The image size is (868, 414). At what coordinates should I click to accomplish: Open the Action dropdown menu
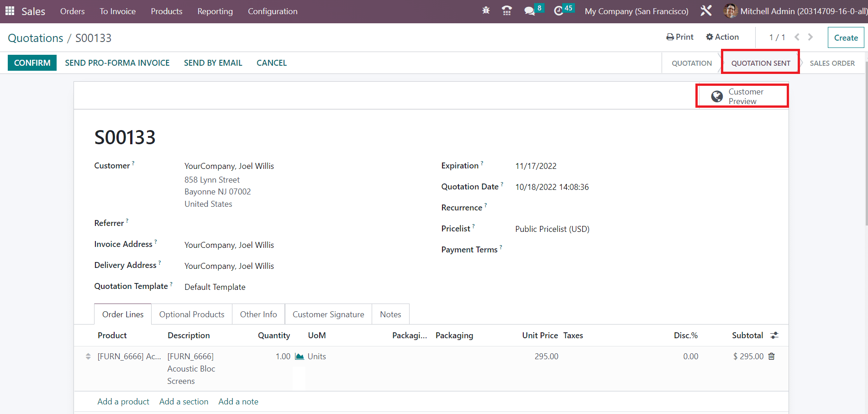point(722,37)
